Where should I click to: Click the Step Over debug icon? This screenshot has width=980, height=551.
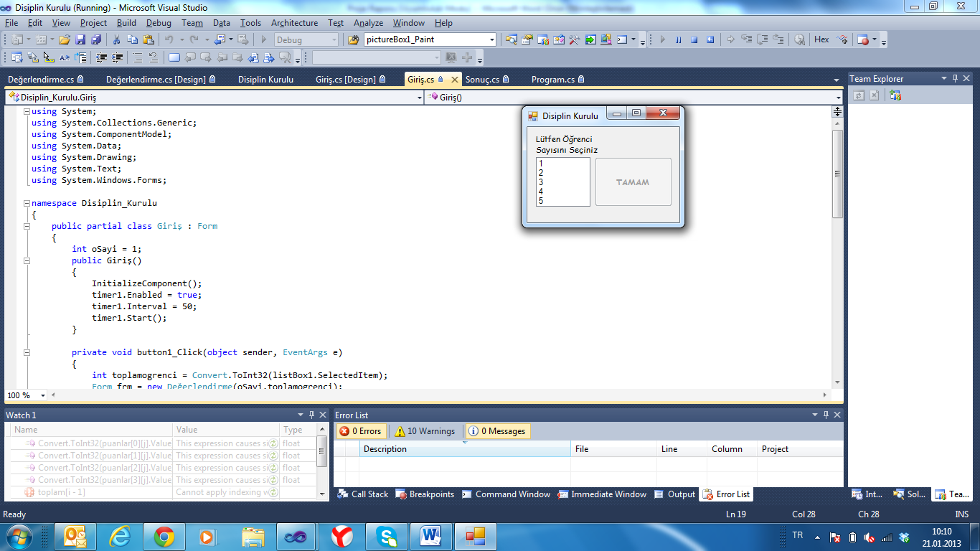pos(763,39)
